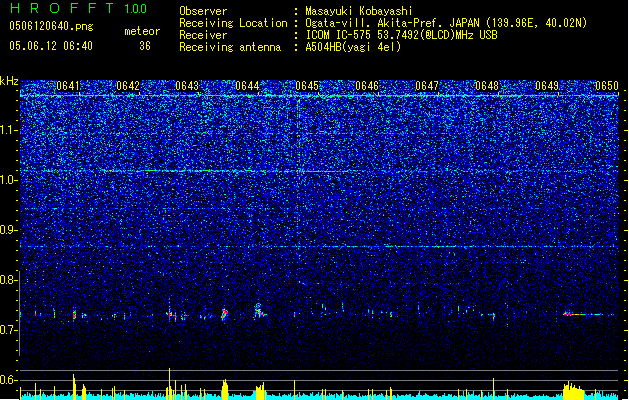Click the A504HB(yagi 4el) antenna text
The height and width of the screenshot is (400, 629).
point(353,47)
